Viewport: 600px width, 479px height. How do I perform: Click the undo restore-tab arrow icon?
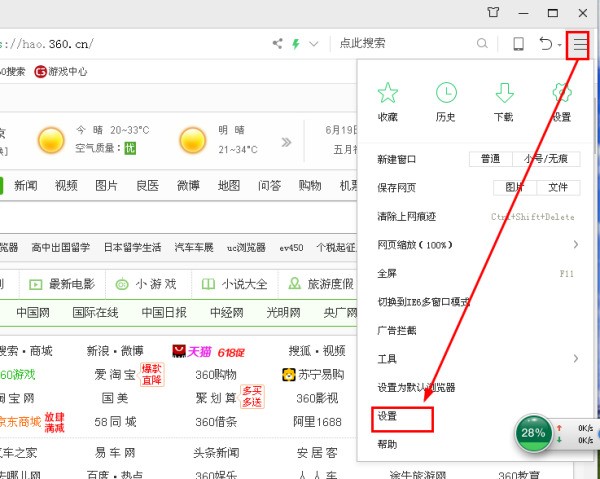coord(546,44)
